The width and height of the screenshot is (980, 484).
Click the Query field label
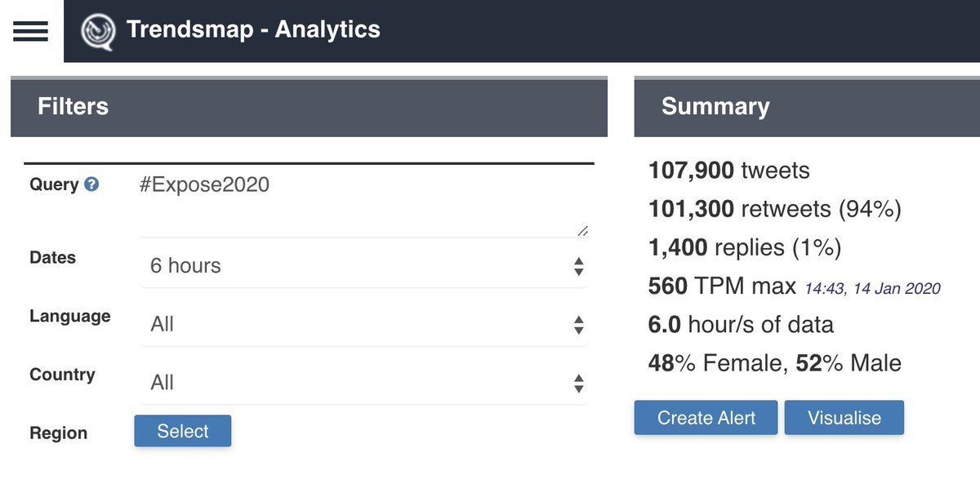coord(54,184)
